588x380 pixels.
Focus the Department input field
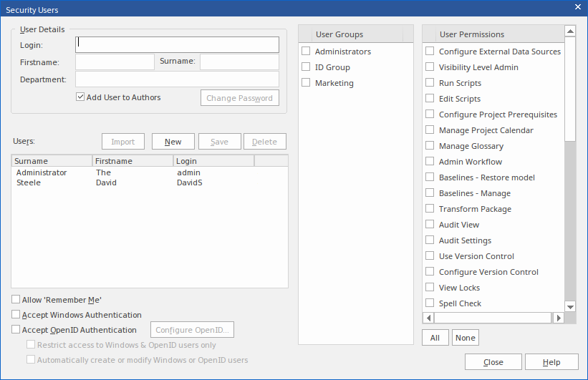coord(177,79)
